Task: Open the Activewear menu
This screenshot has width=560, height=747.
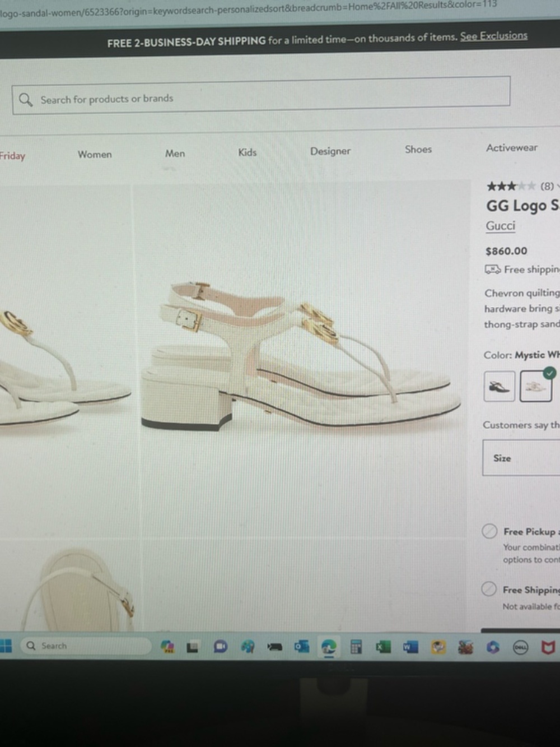Action: pyautogui.click(x=511, y=147)
